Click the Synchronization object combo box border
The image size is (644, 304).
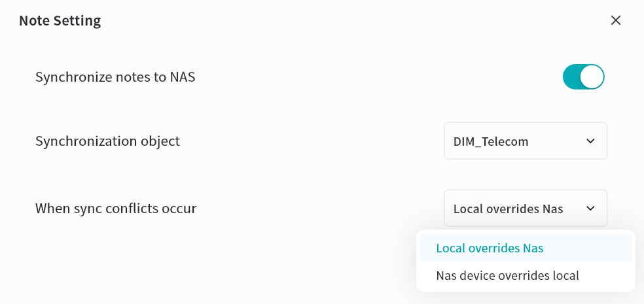445,141
